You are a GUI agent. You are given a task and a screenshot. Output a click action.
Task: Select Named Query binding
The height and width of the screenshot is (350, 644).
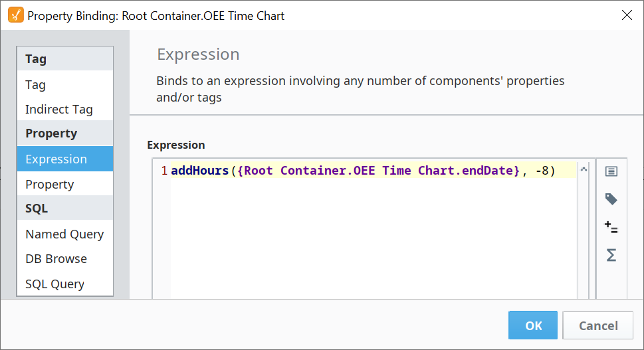click(64, 234)
